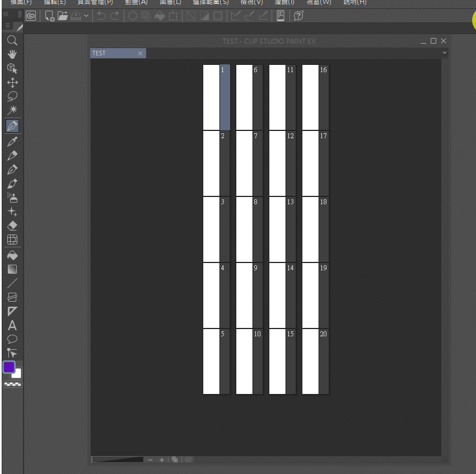Click the purple main color swatch
This screenshot has height=474, width=476.
(9, 367)
